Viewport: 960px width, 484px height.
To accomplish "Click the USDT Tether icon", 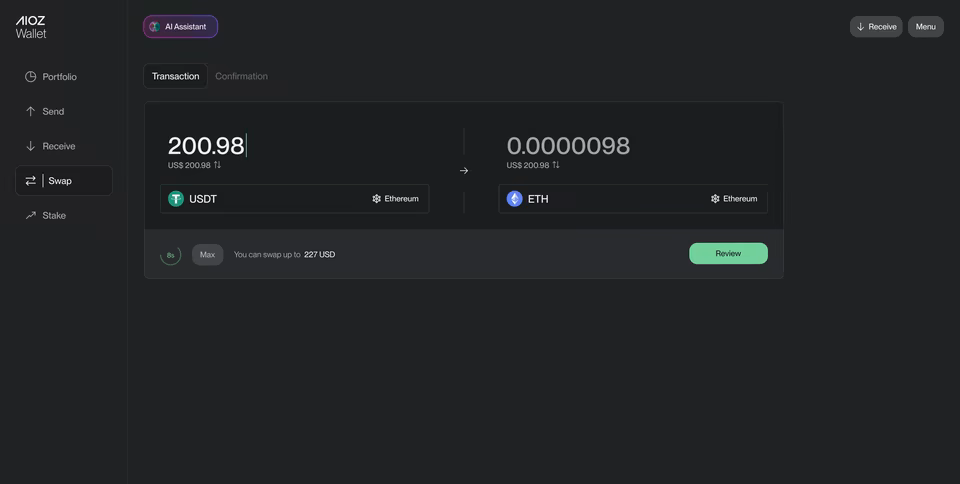I will pos(176,199).
